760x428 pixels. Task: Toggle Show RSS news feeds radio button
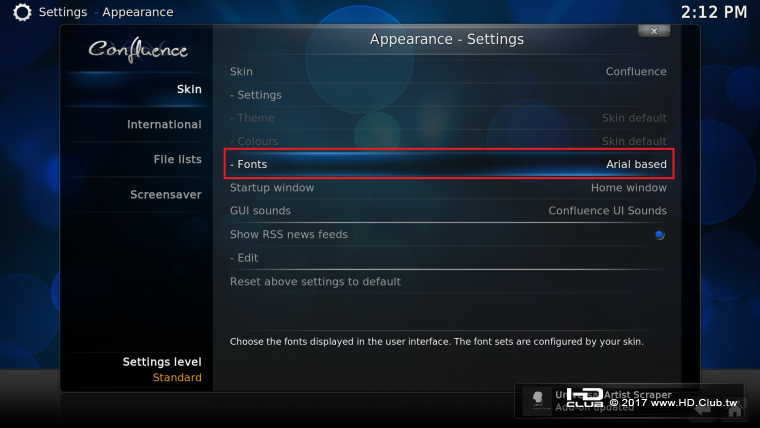click(x=659, y=235)
